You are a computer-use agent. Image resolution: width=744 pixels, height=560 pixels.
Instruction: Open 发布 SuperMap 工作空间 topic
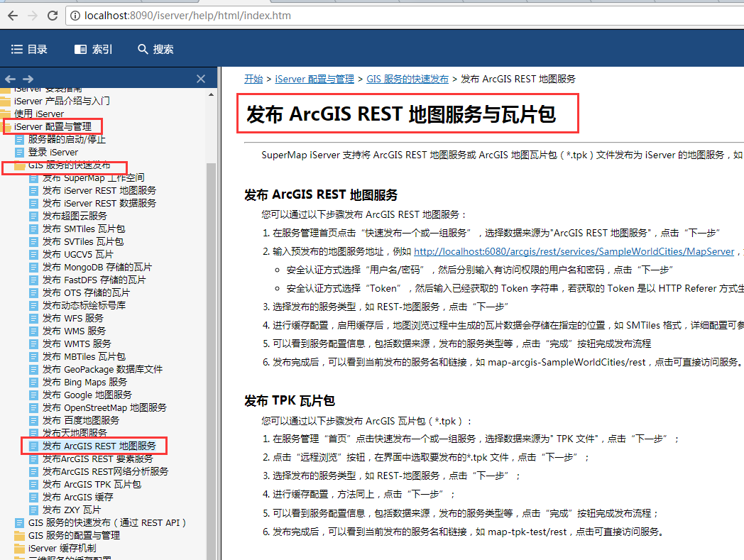(x=94, y=178)
